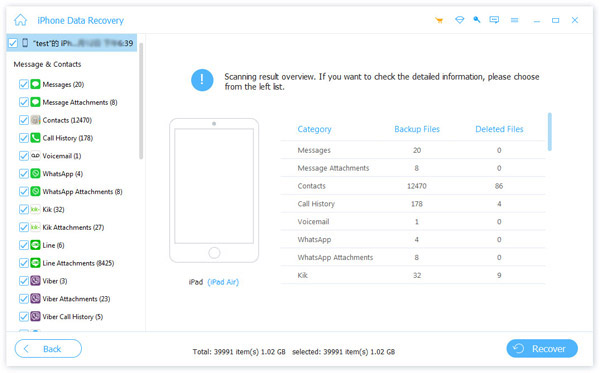The image size is (600, 373).
Task: Open the Messages (20) list entry
Action: 63,84
